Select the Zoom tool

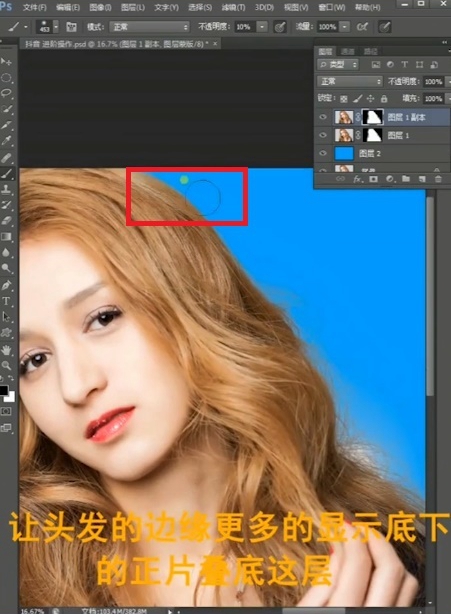tap(6, 365)
